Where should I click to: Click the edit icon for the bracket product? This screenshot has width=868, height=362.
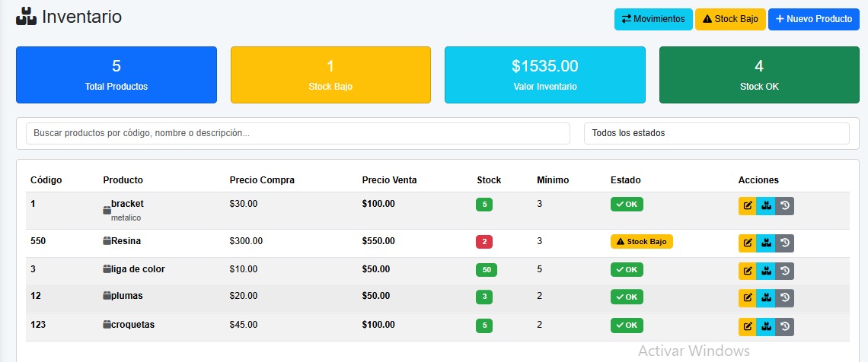pyautogui.click(x=747, y=206)
